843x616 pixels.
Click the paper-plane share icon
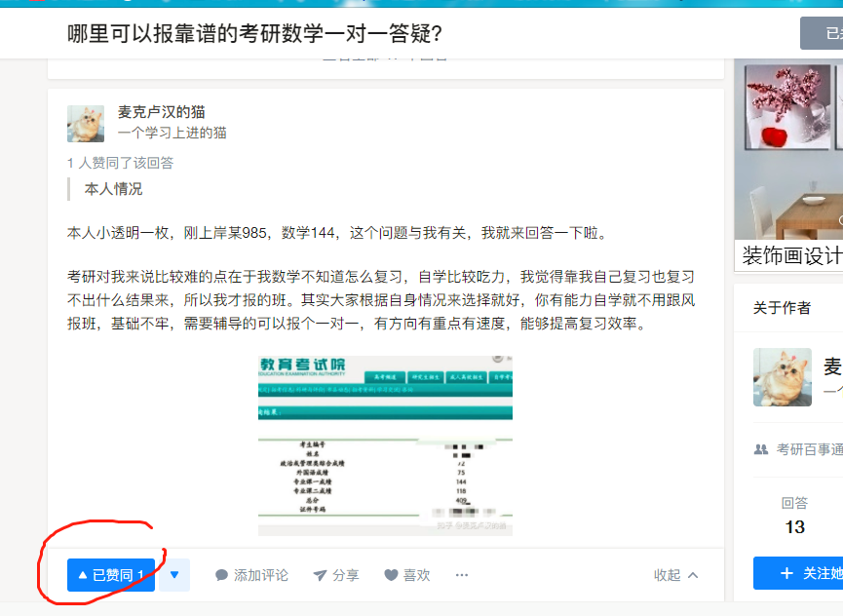[x=320, y=575]
